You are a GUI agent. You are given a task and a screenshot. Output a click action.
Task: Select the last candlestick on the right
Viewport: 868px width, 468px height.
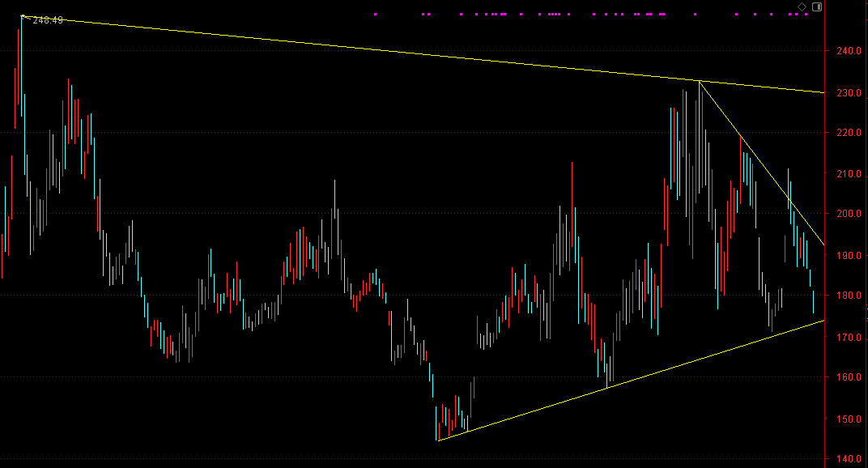coord(813,302)
